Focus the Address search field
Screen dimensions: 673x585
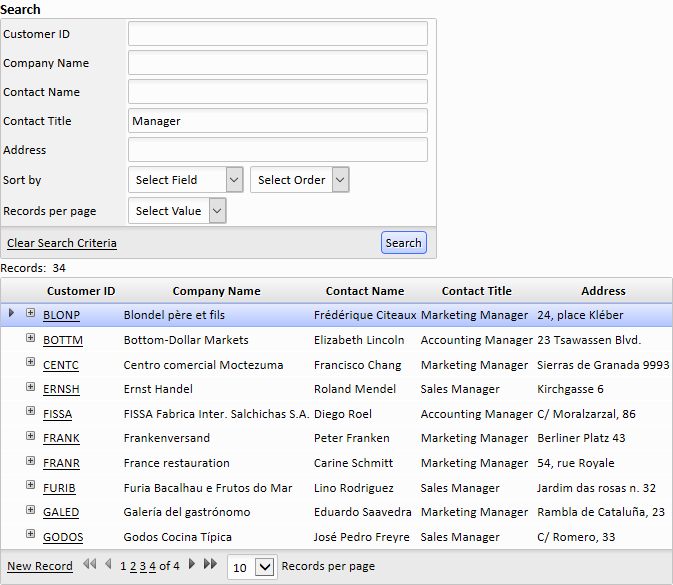tap(278, 149)
